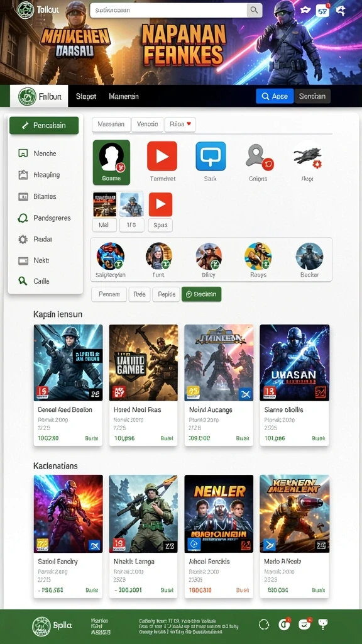The width and height of the screenshot is (362, 644).
Task: Click the footer chat icon with red badge
Action: (304, 625)
